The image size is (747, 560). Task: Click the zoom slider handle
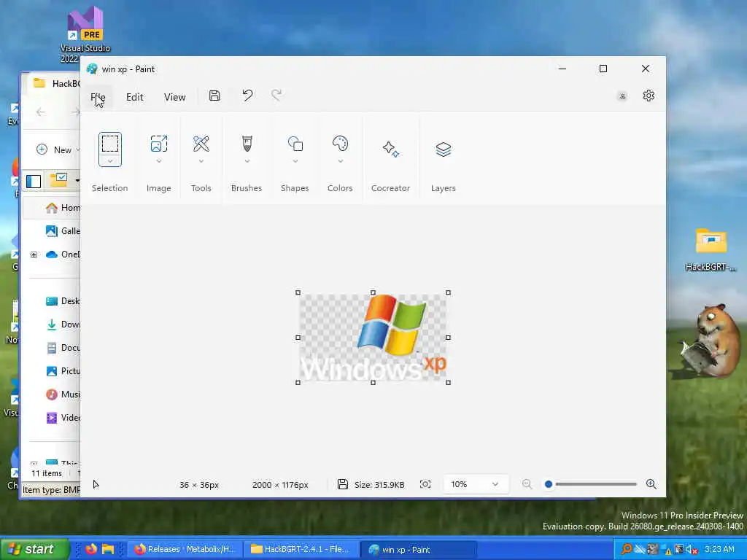coord(549,484)
